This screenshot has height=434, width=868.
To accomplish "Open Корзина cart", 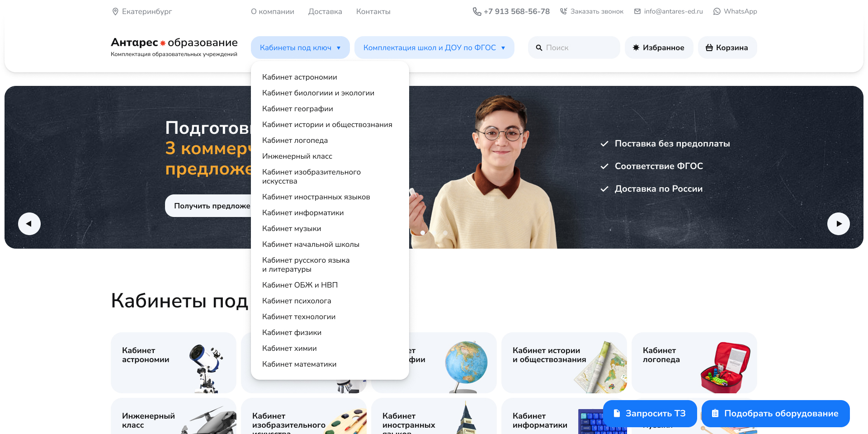I will click(727, 47).
